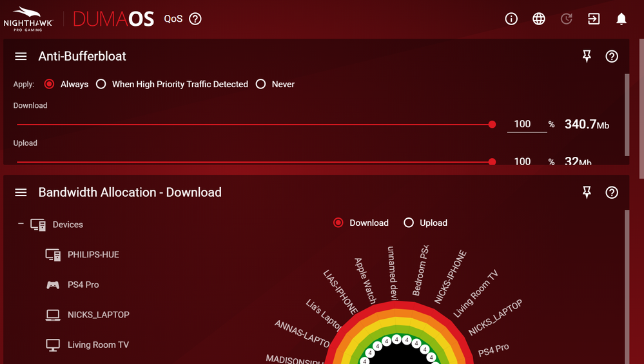The width and height of the screenshot is (644, 364).
Task: Click the 340.7Mb download speed value
Action: (x=587, y=124)
